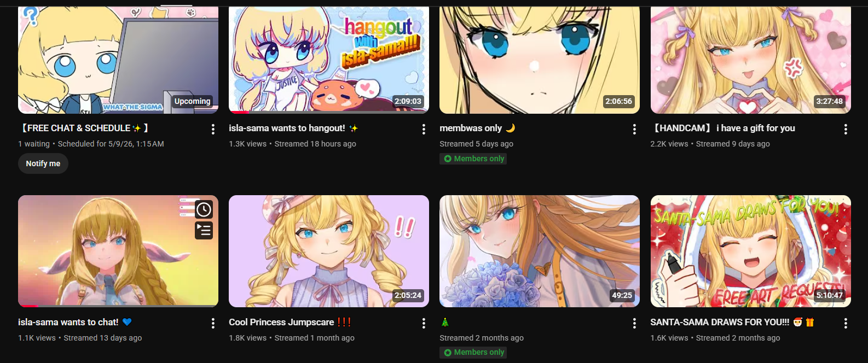
Task: Open the three-dot menu for membwas only
Action: pyautogui.click(x=634, y=129)
